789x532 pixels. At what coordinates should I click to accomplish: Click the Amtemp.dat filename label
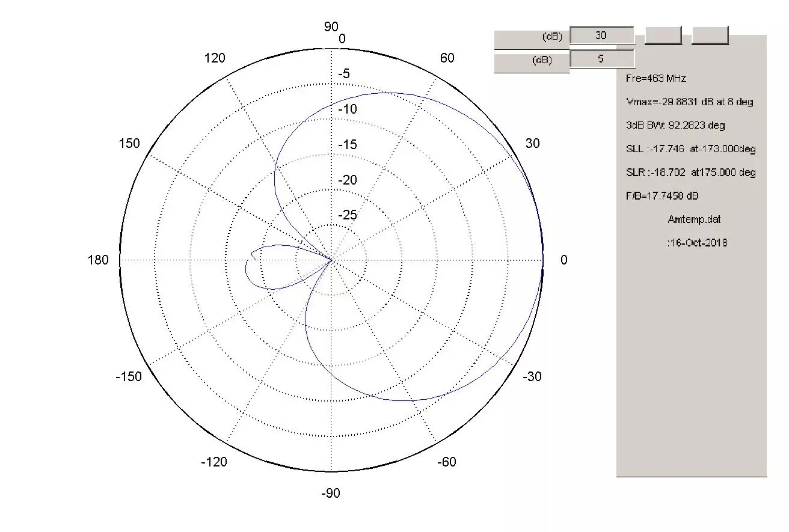pos(694,219)
